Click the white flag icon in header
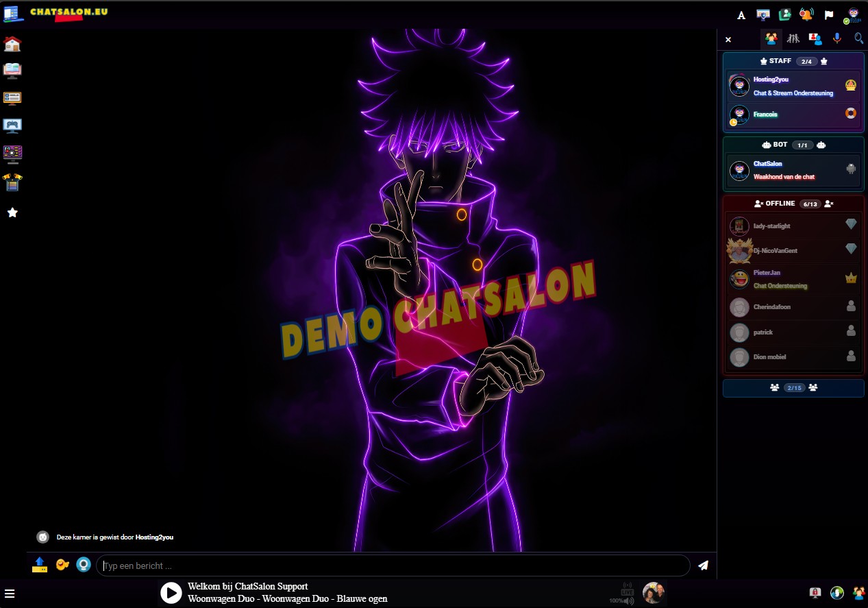Image resolution: width=868 pixels, height=608 pixels. [829, 15]
